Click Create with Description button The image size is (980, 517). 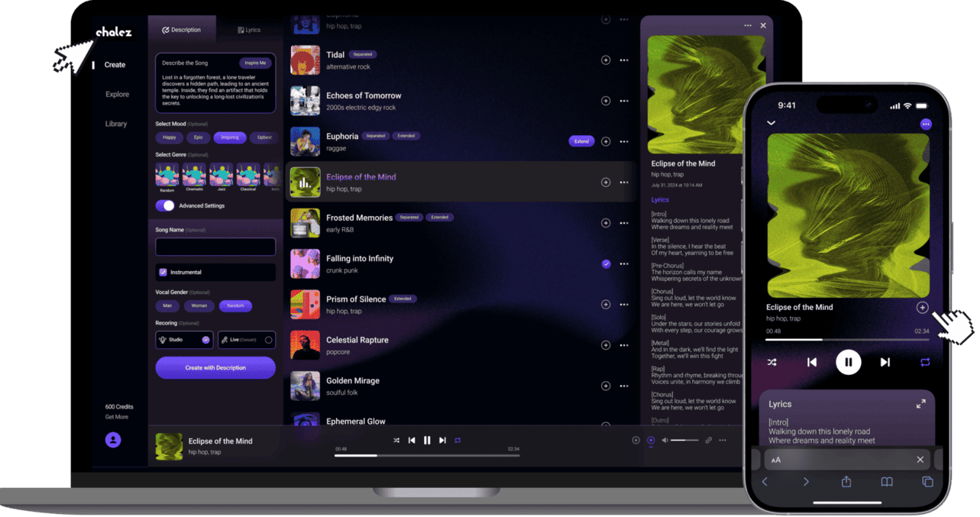(215, 367)
